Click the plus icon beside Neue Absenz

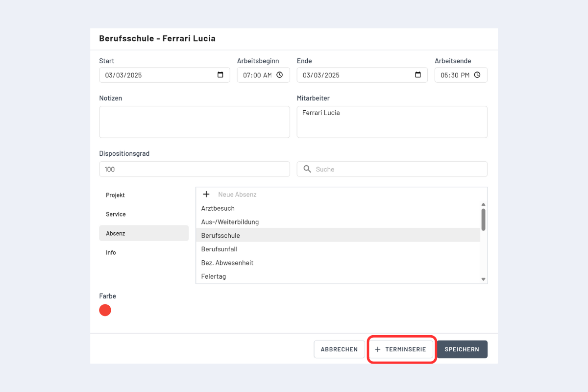tap(206, 195)
